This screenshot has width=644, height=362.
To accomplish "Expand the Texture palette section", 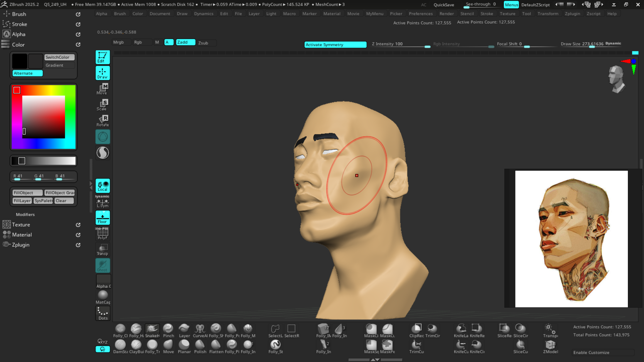I will tap(21, 225).
